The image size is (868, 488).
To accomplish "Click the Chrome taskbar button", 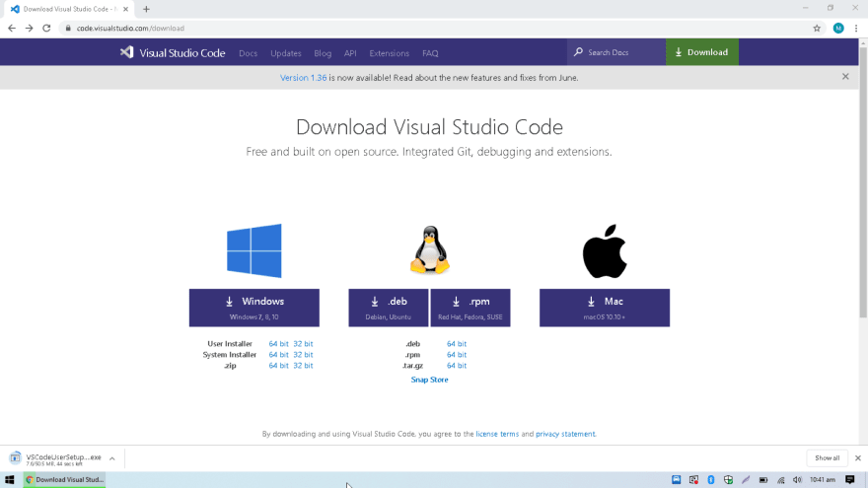I will (65, 480).
